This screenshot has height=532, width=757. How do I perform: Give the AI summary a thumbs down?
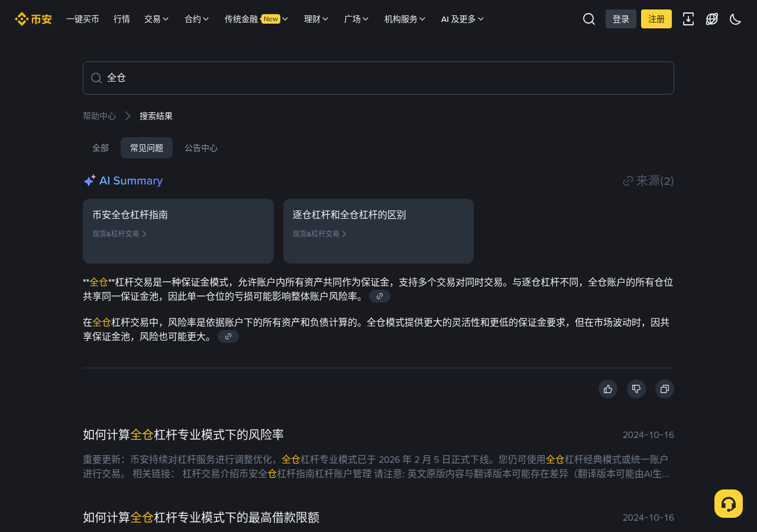tap(636, 389)
